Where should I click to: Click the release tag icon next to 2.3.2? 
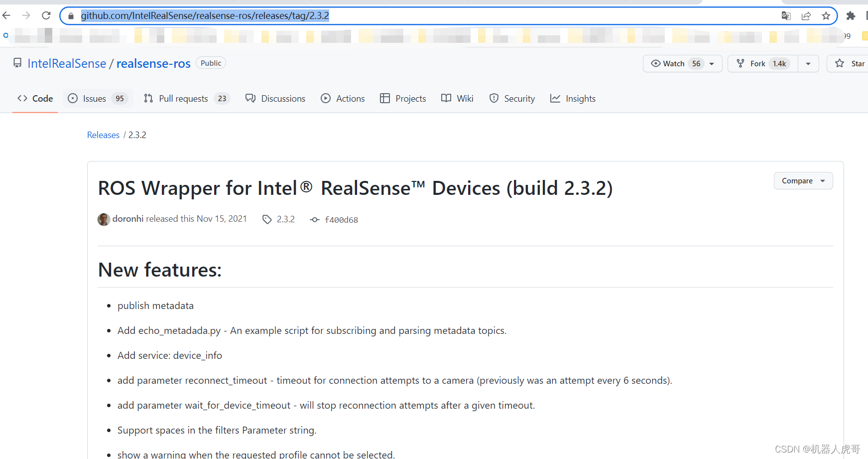point(267,219)
